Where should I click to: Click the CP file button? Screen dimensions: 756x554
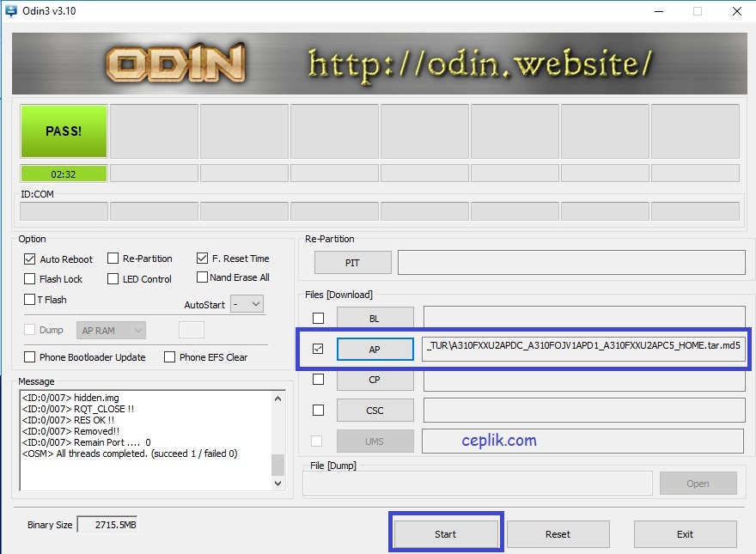click(x=375, y=380)
